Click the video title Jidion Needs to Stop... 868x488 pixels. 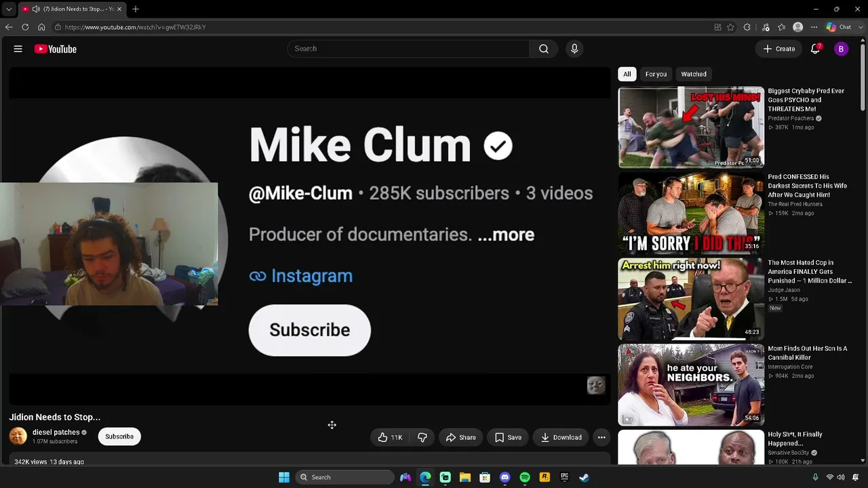pos(55,417)
